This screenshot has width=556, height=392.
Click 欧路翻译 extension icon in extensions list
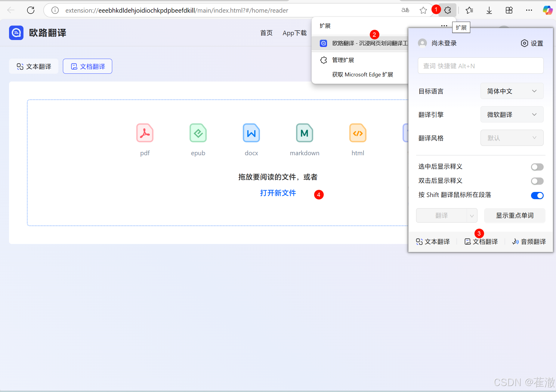coord(323,43)
